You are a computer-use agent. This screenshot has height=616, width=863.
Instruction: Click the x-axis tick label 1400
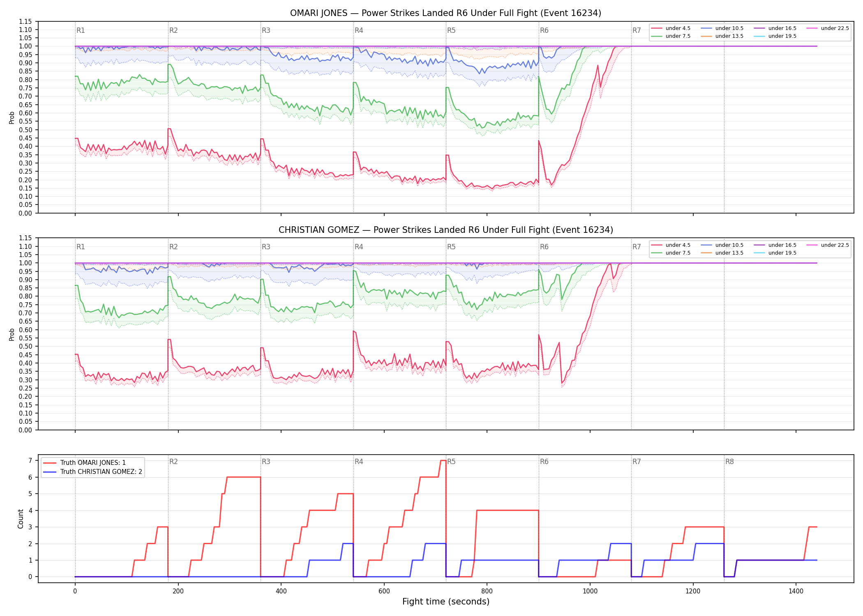click(x=796, y=591)
